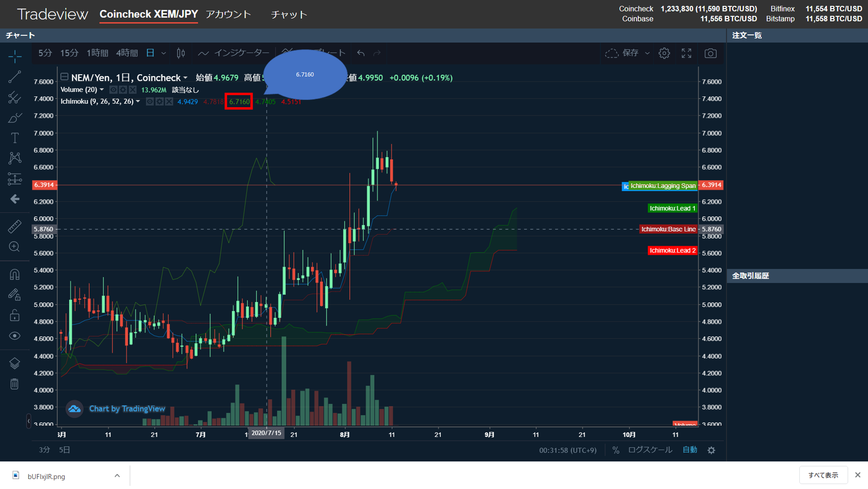868x489 pixels.
Task: Open the チャット menu
Action: (289, 14)
